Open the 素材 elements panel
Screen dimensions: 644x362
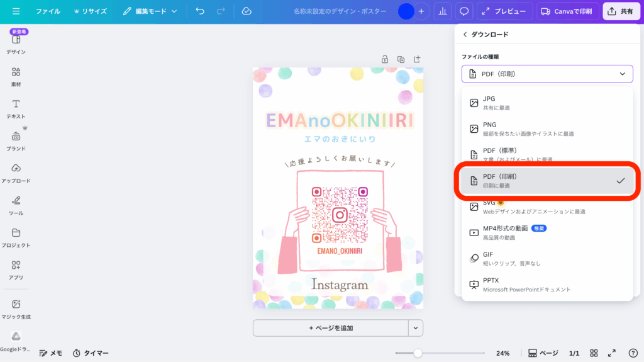click(x=16, y=77)
